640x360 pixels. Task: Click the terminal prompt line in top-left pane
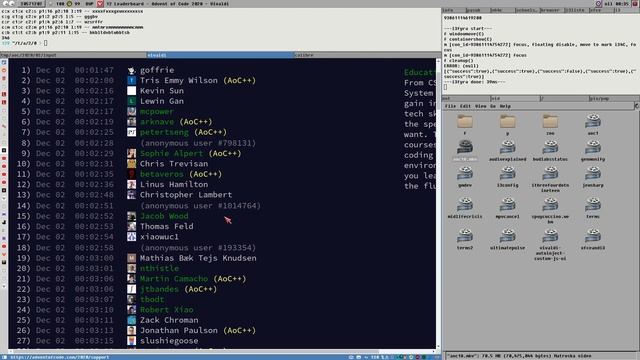(x=24, y=43)
